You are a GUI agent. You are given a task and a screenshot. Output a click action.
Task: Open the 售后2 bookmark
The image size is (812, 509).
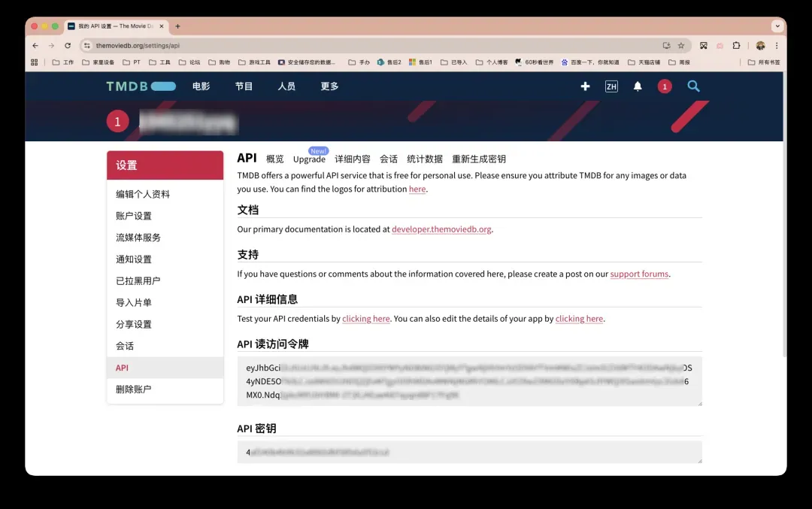click(x=389, y=62)
